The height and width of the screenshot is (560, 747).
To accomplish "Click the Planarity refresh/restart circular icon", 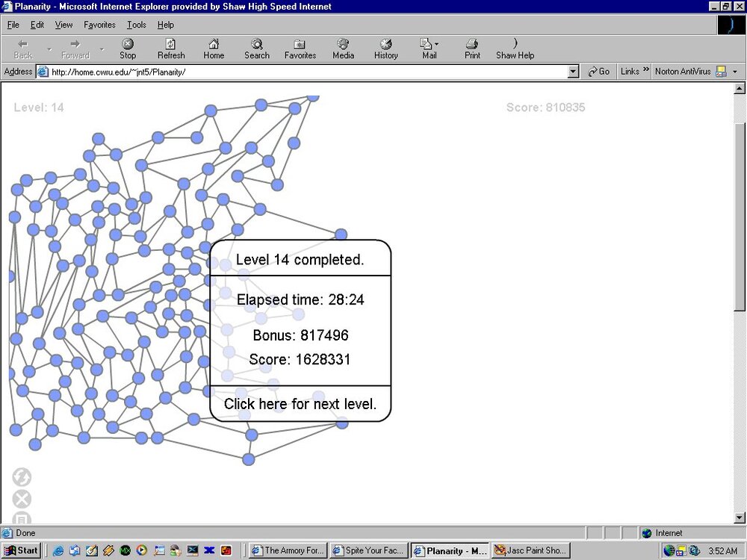I will pos(22,477).
